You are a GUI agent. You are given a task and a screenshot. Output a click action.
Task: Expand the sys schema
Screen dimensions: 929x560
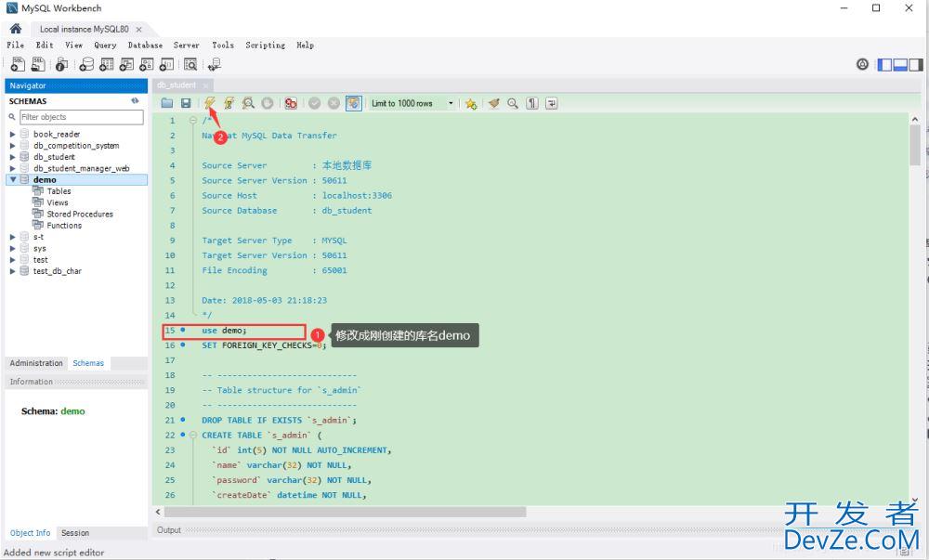pyautogui.click(x=12, y=248)
